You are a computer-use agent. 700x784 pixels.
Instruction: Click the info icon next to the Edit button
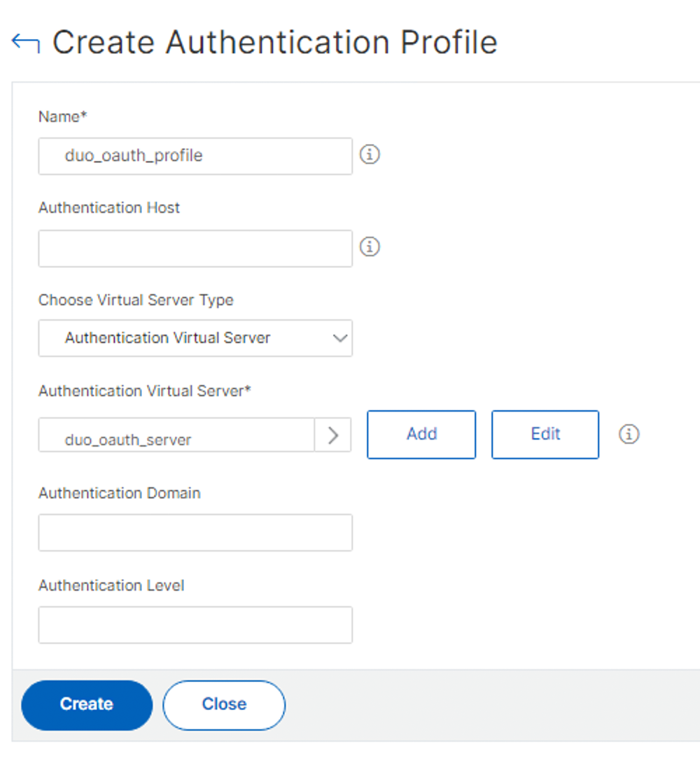(629, 435)
